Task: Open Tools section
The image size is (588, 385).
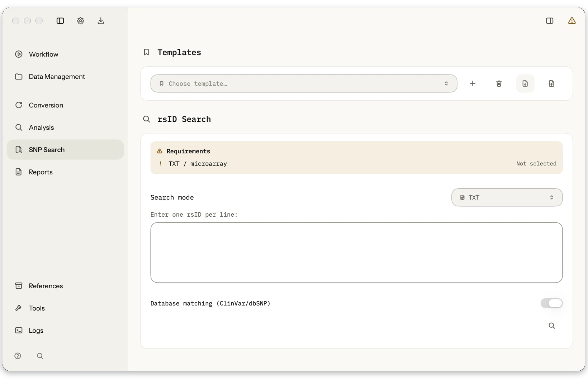Action: [65, 308]
